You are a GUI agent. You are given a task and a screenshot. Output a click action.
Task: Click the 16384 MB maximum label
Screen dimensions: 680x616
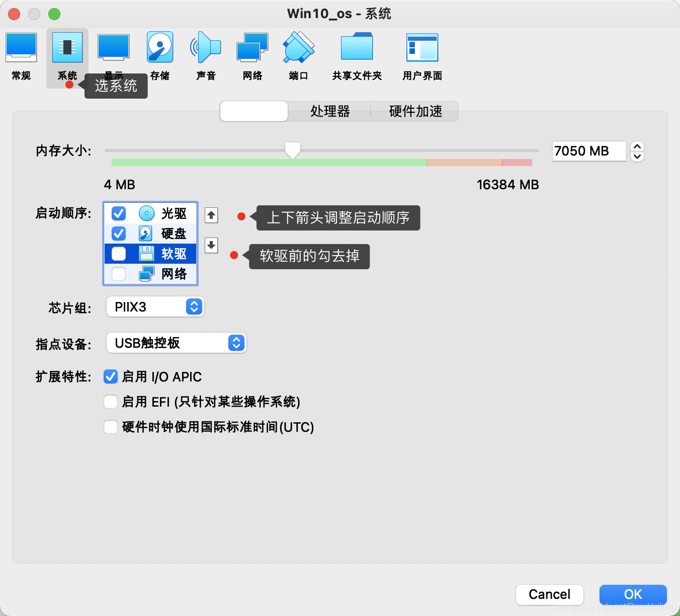click(x=507, y=185)
